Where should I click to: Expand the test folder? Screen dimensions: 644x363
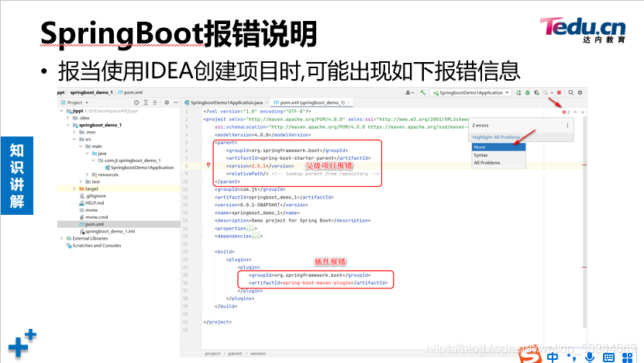[x=81, y=181]
